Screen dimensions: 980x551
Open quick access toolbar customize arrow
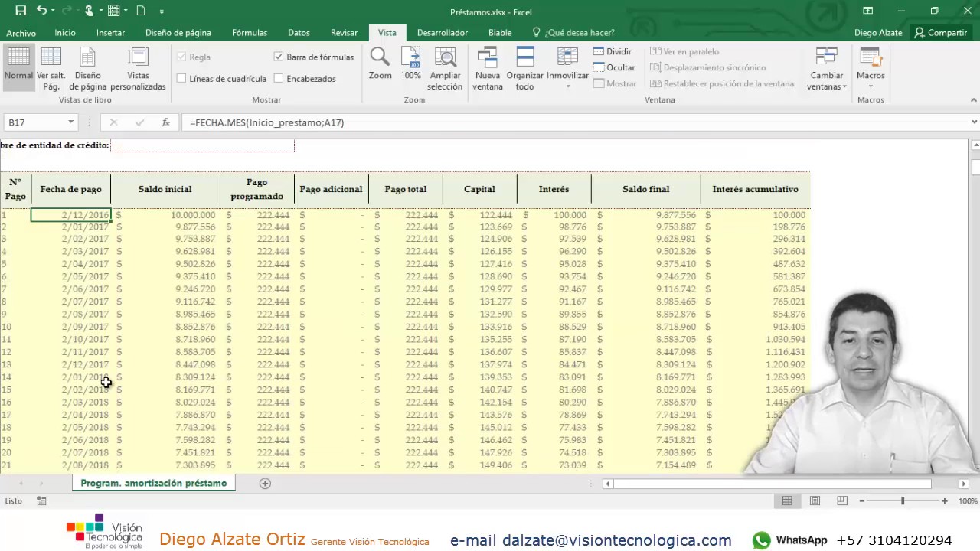pyautogui.click(x=162, y=11)
